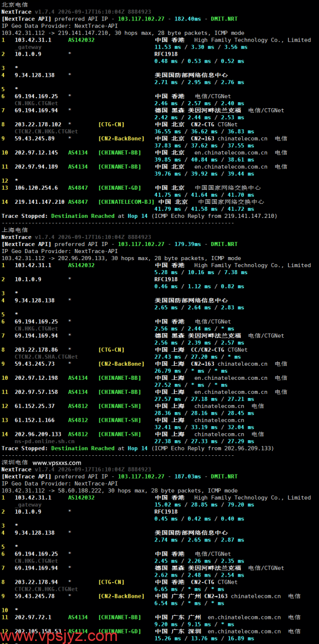Screen dimensions: 319x644
Task: Click hop IP 203.22.178.102
Action: [38, 124]
